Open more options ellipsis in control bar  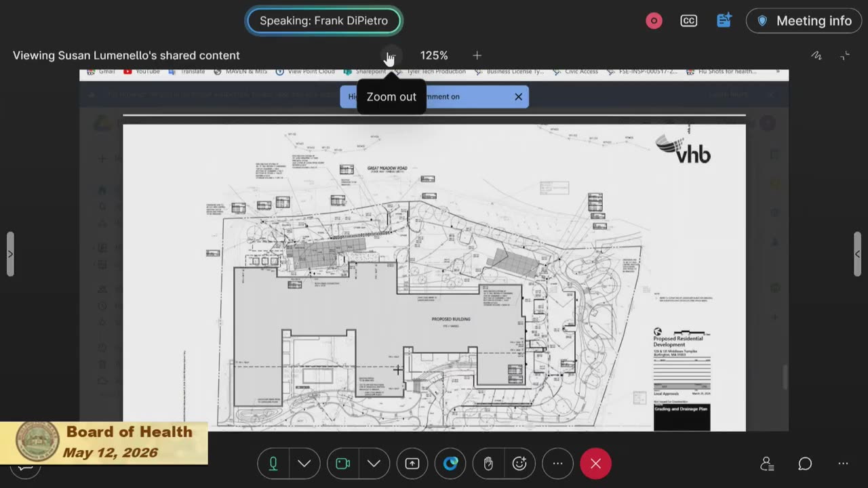[557, 464]
